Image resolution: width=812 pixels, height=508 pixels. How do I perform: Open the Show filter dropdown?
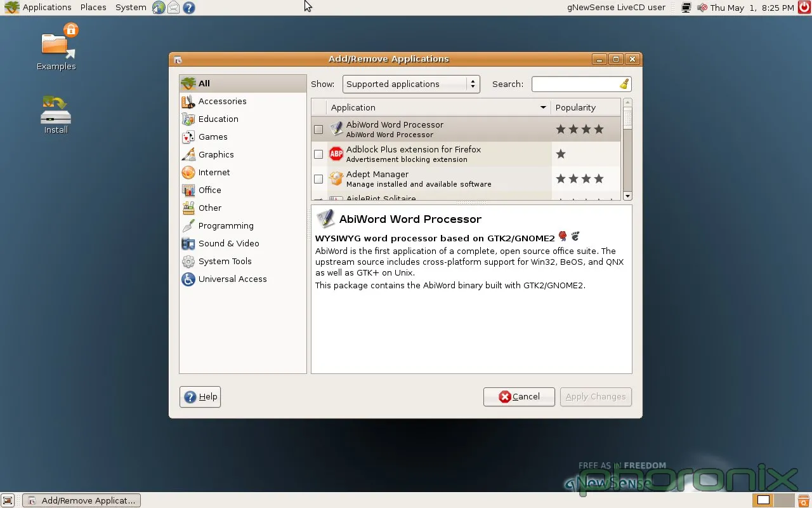(411, 84)
